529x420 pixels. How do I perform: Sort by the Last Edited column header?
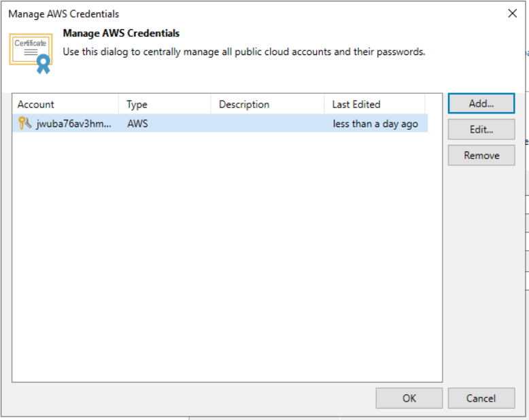[x=375, y=104]
